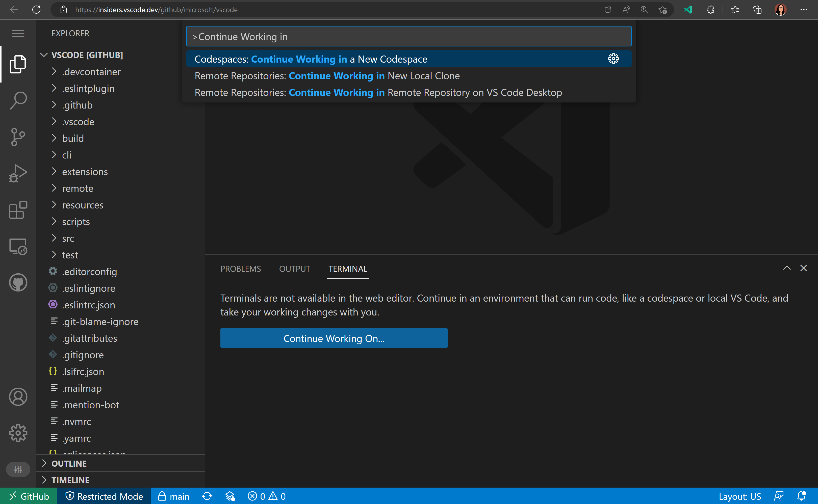
Task: Open the Run and Debug view
Action: pos(18,173)
